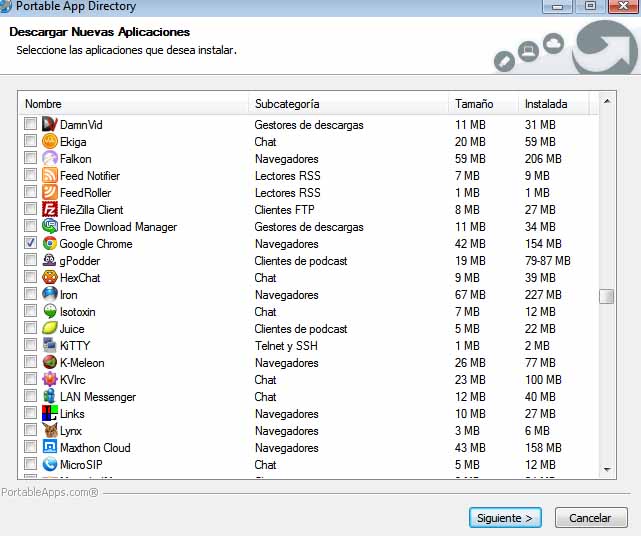The width and height of the screenshot is (641, 536).
Task: Click the '79-87 MB' installed size
Action: click(x=548, y=260)
